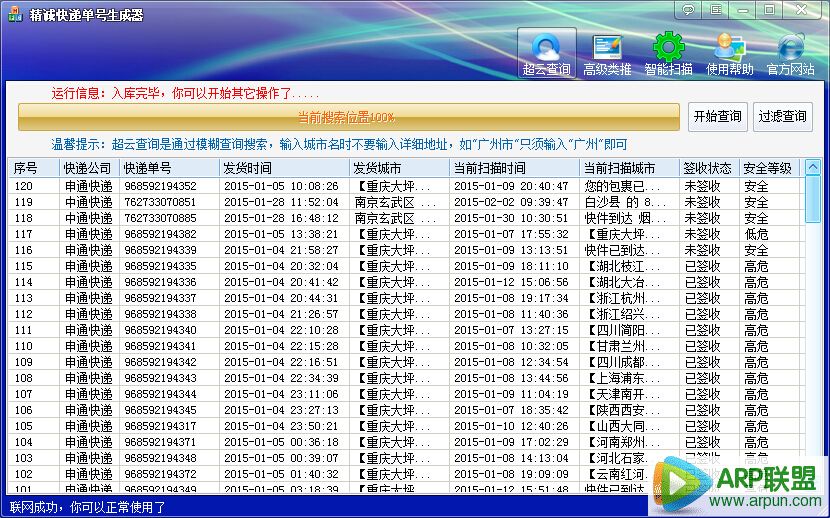Screen dimensions: 830x518
Task: Select tracking number 968592194317
Action: pos(160,426)
